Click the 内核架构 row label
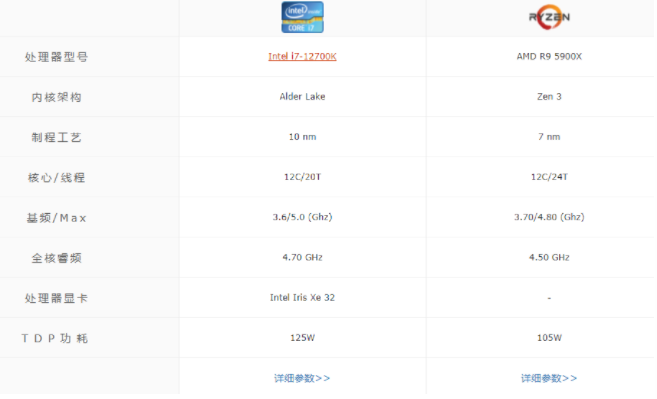This screenshot has height=399, width=657. pyautogui.click(x=56, y=97)
